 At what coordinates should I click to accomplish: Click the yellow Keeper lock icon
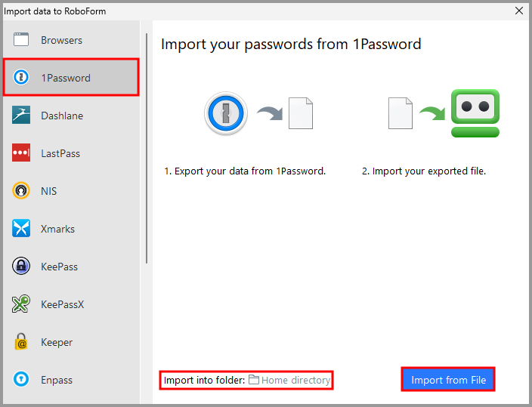[x=21, y=342]
